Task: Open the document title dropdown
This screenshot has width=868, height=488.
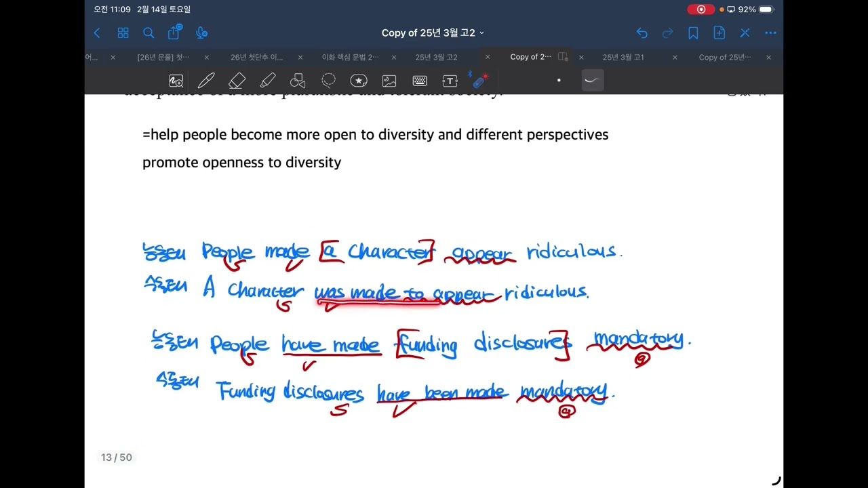Action: coord(433,33)
